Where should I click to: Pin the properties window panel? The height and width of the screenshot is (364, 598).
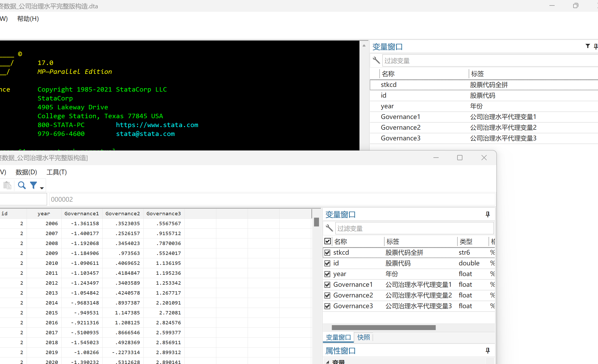(x=487, y=351)
